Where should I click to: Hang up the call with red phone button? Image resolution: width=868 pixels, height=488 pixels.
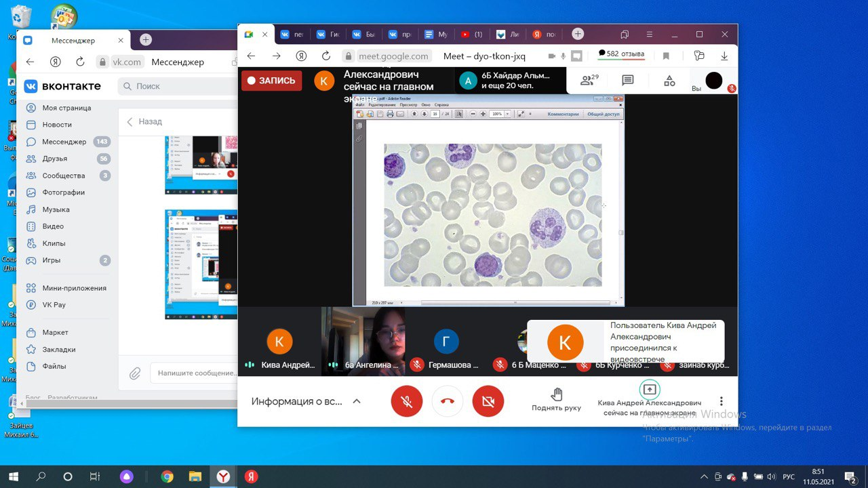click(448, 401)
